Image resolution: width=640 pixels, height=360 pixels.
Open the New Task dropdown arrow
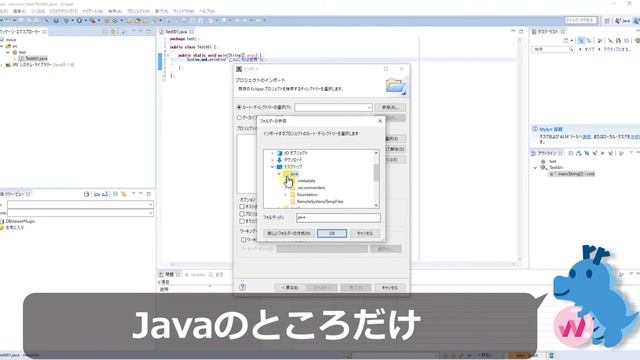(571, 40)
